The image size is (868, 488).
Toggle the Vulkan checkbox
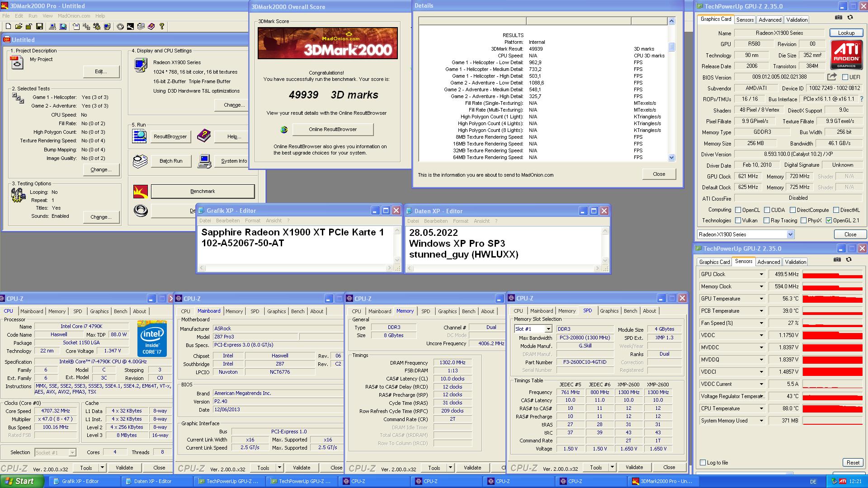pyautogui.click(x=738, y=221)
